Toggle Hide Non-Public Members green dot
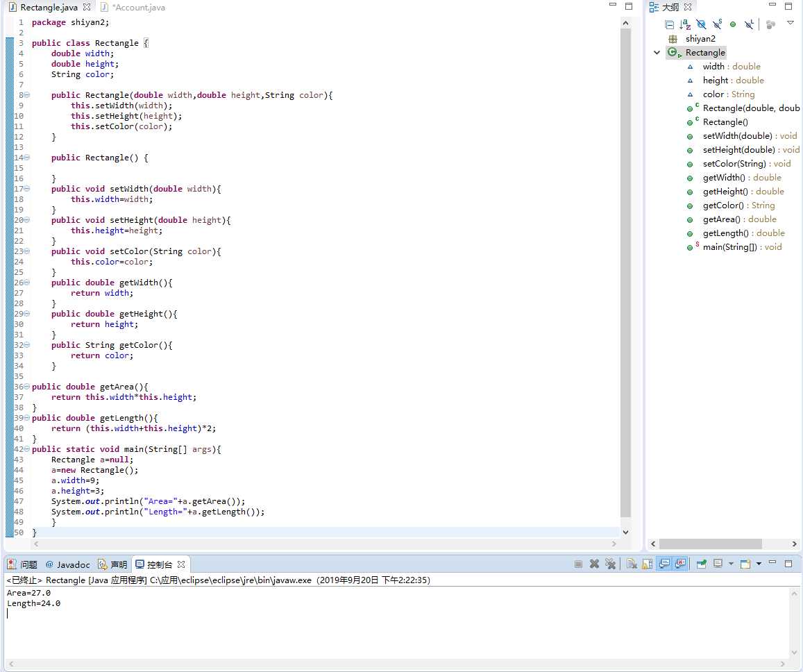Viewport: 803px width, 672px height. [733, 24]
